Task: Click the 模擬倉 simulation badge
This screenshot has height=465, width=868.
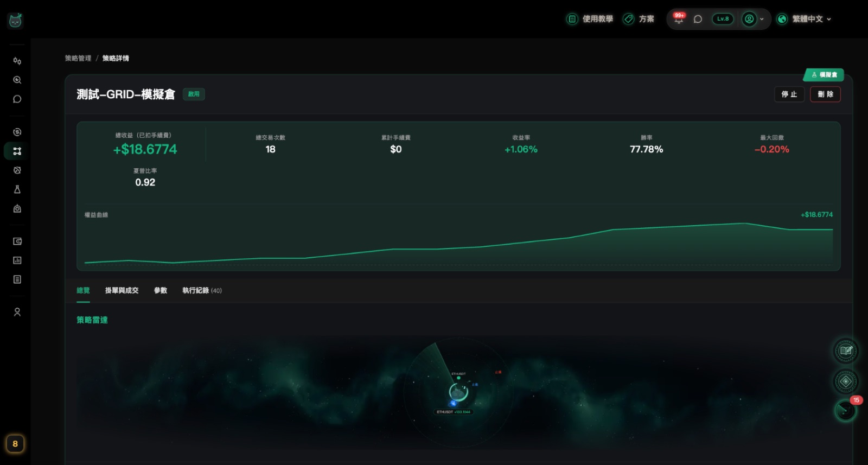Action: coord(824,75)
